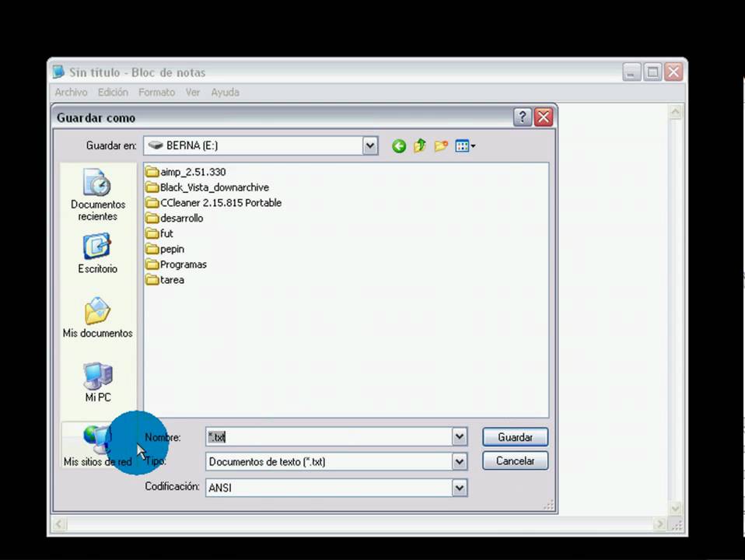Viewport: 745px width, 560px height.
Task: Select the aimp_2.51.330 folder
Action: click(186, 172)
